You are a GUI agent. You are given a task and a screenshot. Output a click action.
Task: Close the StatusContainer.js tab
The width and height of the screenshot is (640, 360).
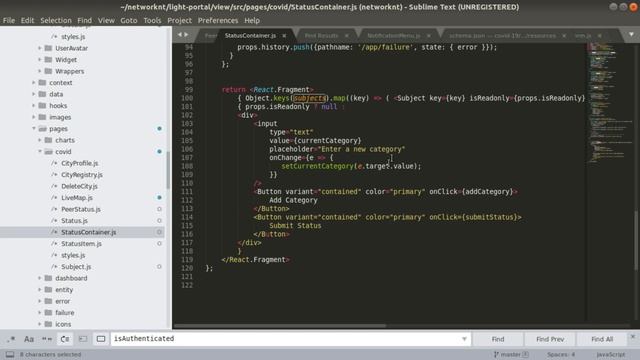point(284,36)
